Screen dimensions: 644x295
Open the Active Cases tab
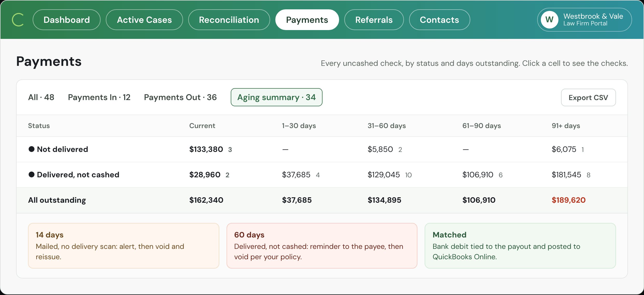click(144, 20)
